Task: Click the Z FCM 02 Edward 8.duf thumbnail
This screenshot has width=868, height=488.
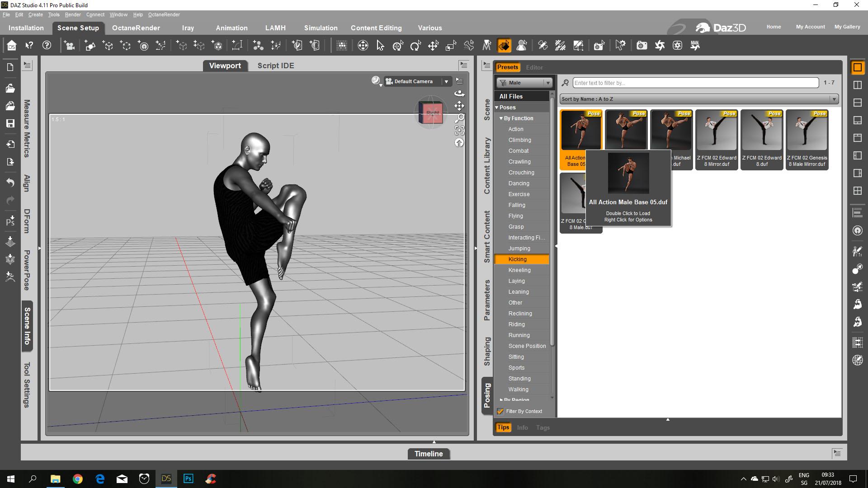Action: click(x=762, y=131)
